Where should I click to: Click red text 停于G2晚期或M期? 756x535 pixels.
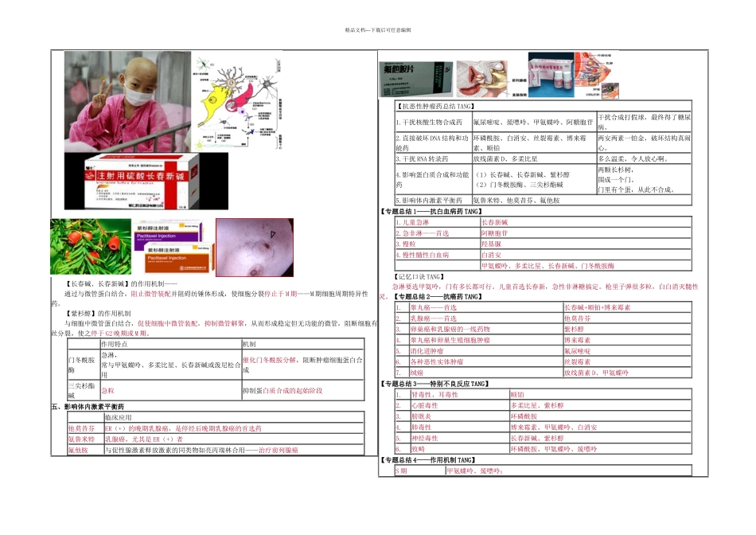pos(120,333)
